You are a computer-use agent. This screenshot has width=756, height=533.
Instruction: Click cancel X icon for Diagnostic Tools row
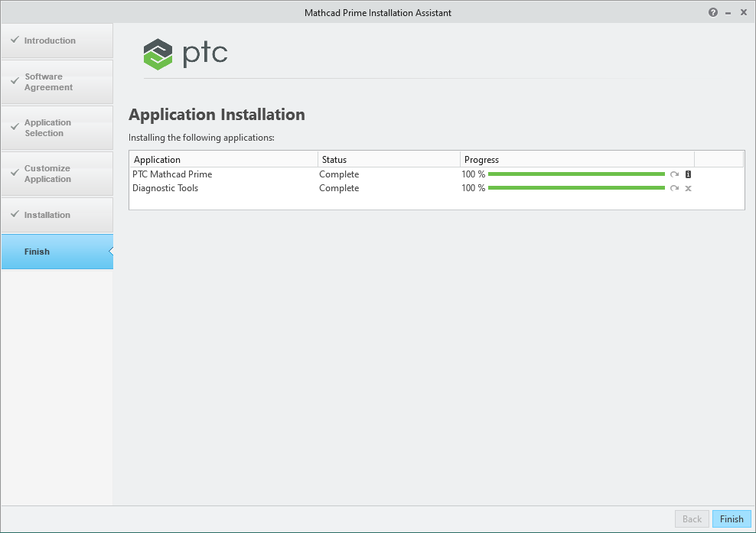click(688, 188)
